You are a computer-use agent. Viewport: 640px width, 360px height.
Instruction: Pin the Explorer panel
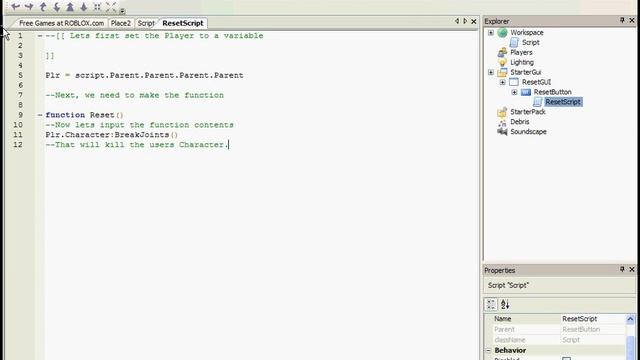click(x=622, y=20)
